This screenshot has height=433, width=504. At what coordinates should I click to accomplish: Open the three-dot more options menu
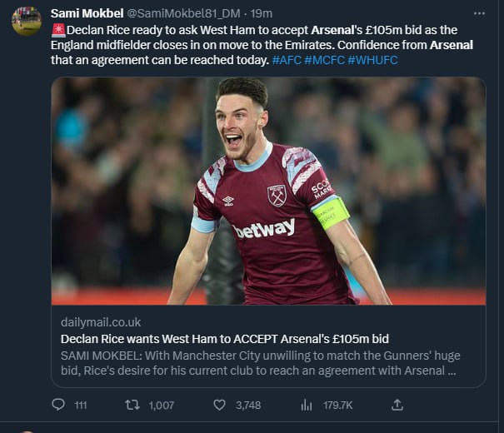[478, 13]
